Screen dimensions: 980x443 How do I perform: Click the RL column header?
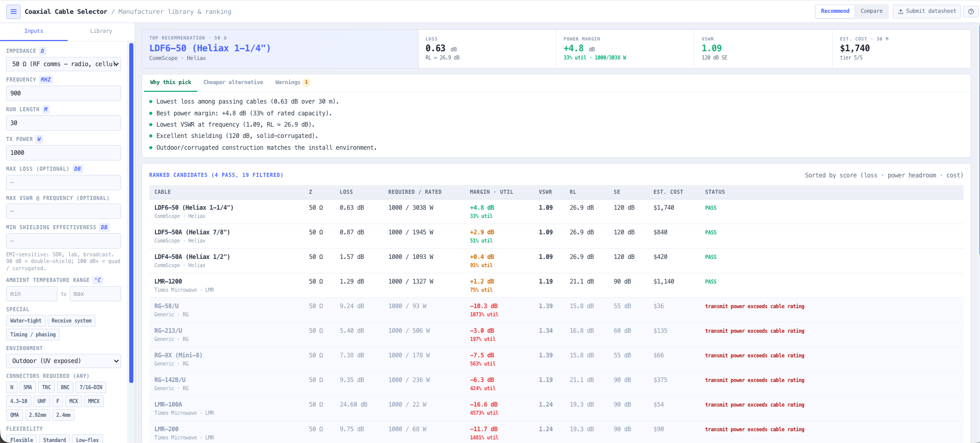573,192
